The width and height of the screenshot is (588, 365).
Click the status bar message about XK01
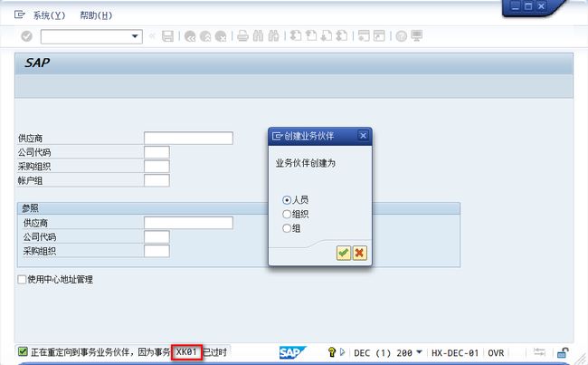129,352
